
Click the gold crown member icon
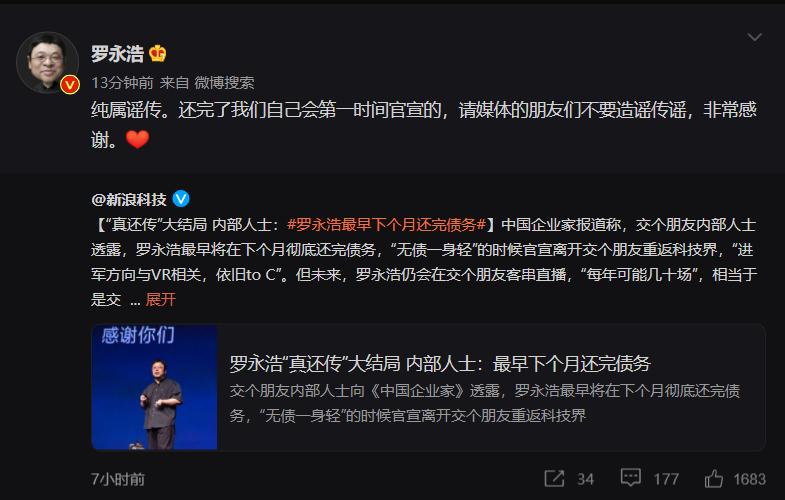[157, 53]
